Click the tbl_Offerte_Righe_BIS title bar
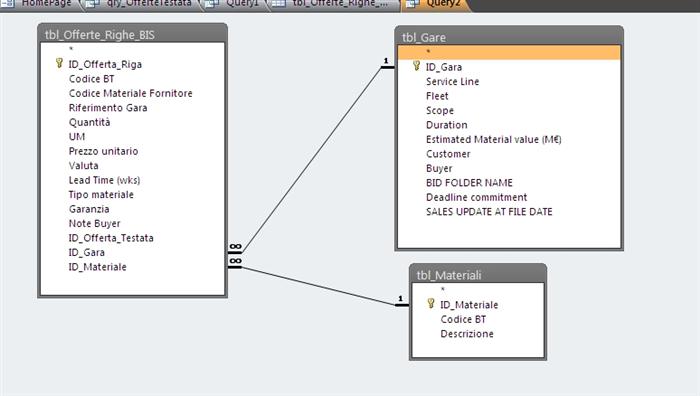700x396 pixels. coord(133,34)
